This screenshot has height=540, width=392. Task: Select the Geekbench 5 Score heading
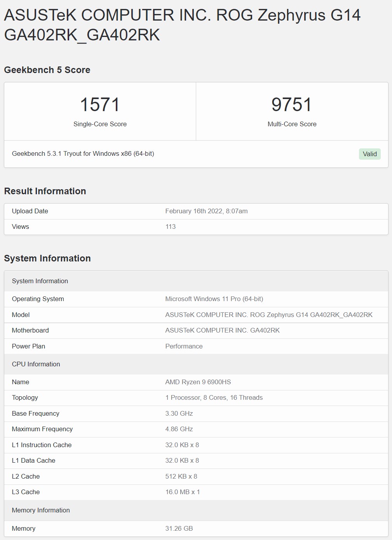[x=47, y=70]
